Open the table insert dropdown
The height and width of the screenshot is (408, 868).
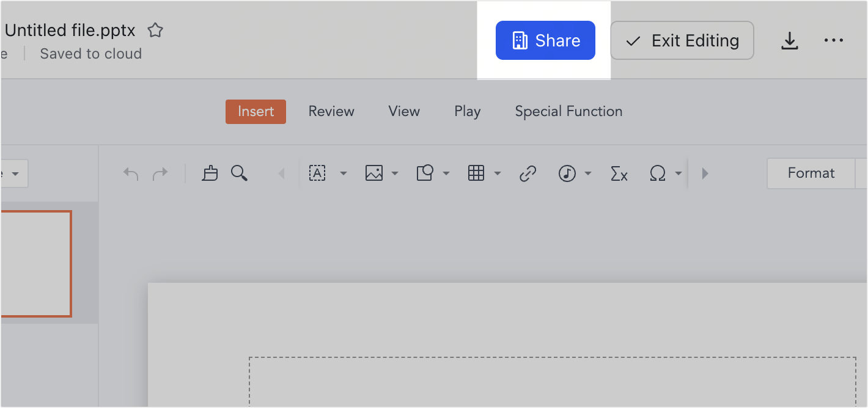point(497,173)
